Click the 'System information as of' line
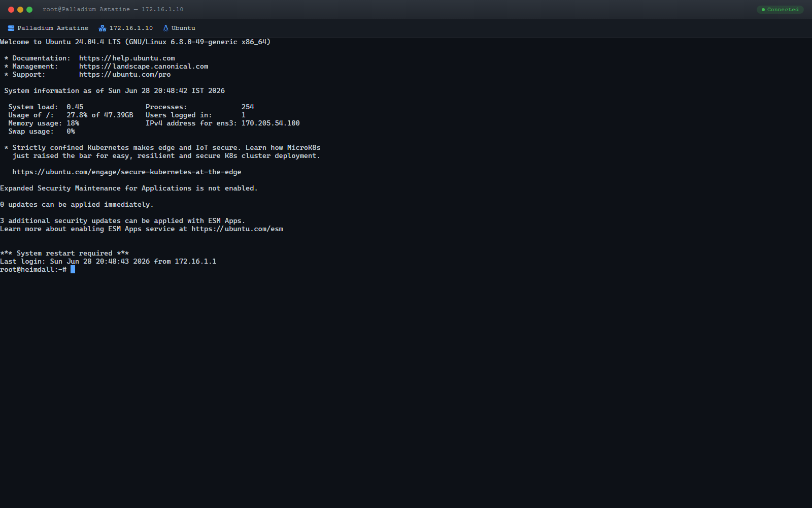Screen dimensions: 812x508 114,91
